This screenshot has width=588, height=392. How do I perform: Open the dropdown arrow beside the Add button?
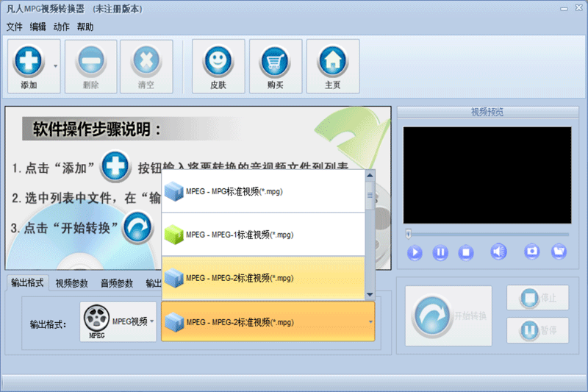click(56, 66)
